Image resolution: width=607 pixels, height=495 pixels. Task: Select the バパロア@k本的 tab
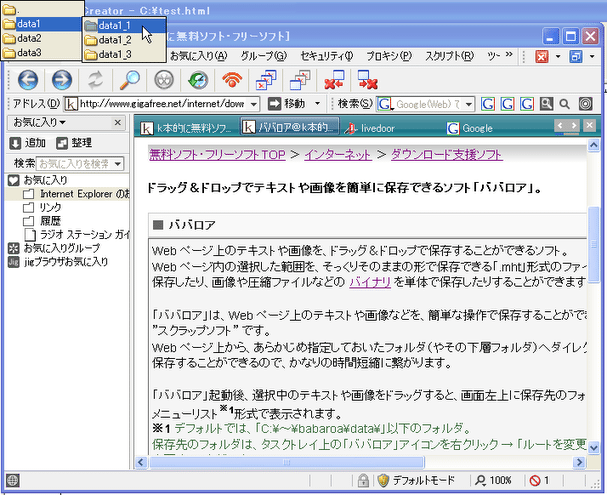coord(290,127)
